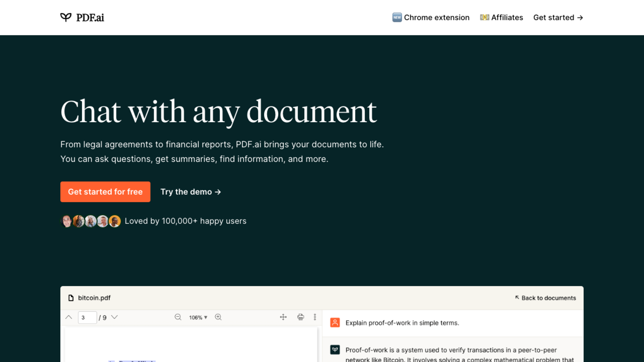644x362 pixels.
Task: Open Affiliates nav item
Action: (501, 17)
